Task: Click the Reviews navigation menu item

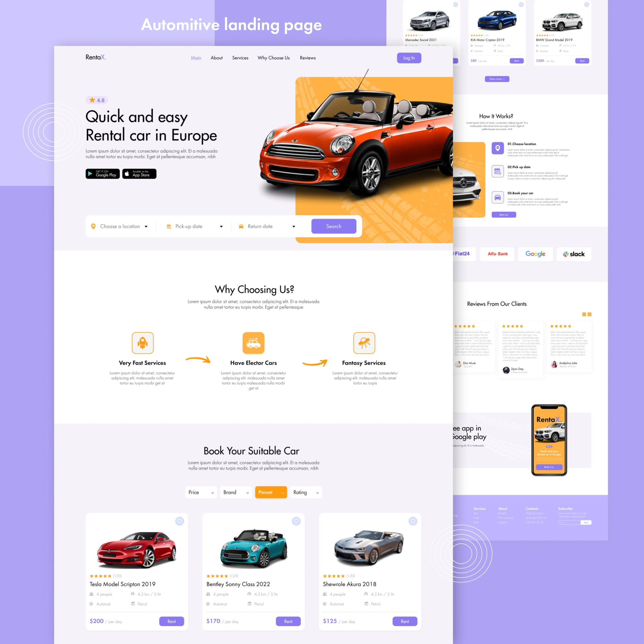Action: (308, 57)
